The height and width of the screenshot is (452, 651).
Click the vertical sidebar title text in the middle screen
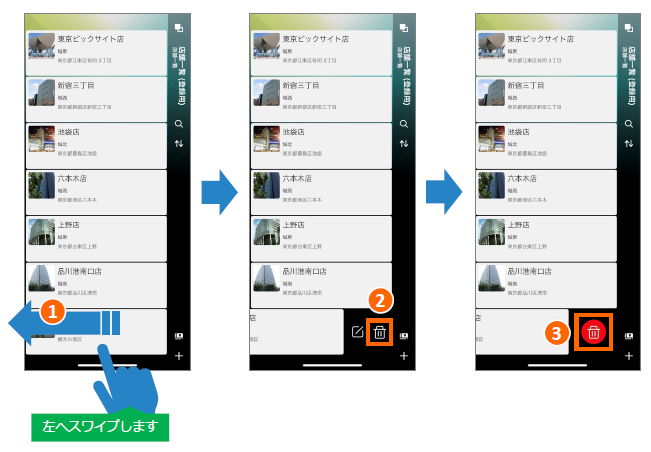click(403, 75)
